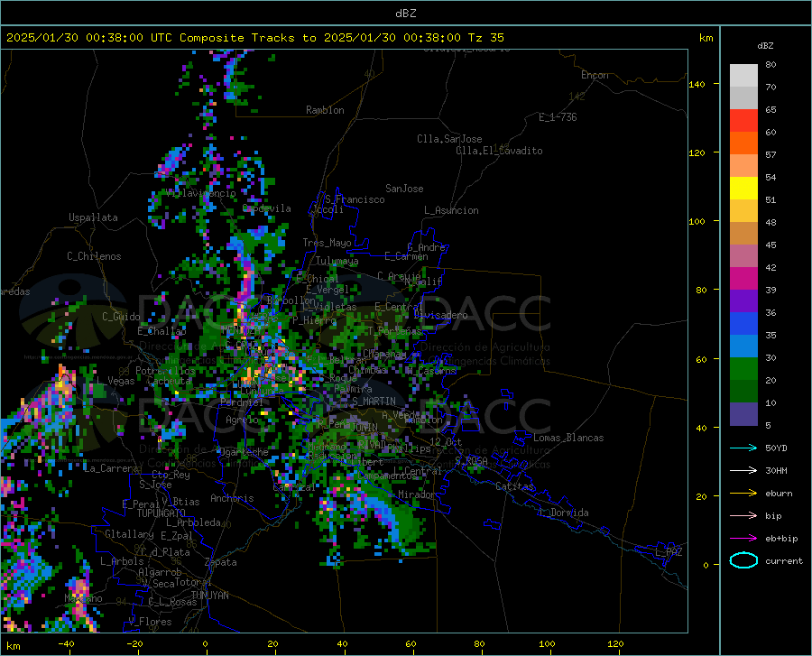Click the S_Francisco label

coord(355,199)
